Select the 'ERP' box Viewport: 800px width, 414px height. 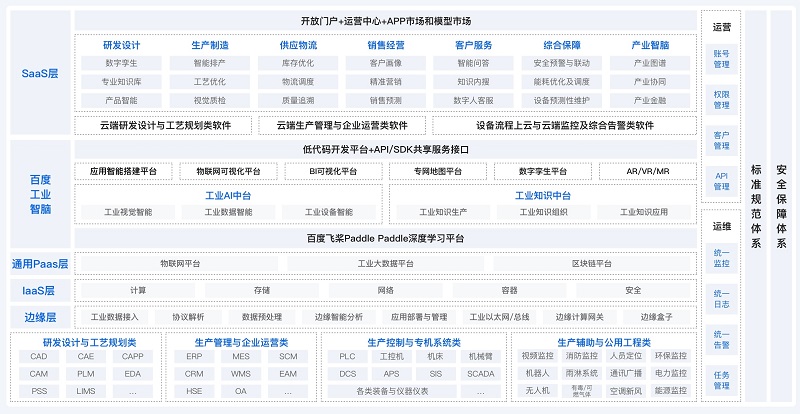pyautogui.click(x=194, y=357)
